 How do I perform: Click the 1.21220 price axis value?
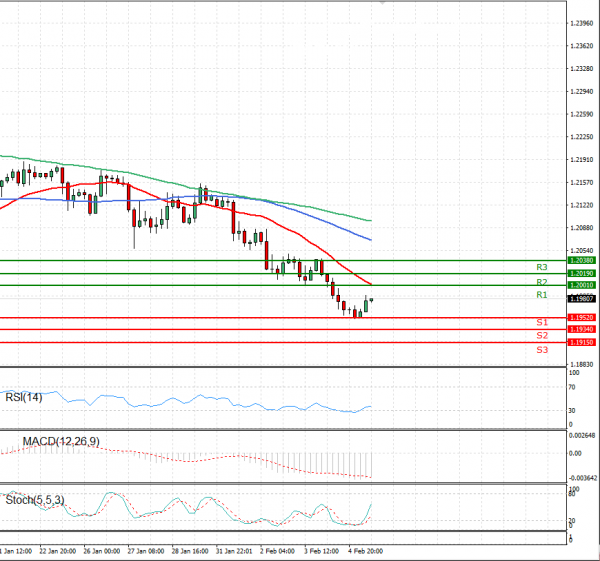coord(582,205)
